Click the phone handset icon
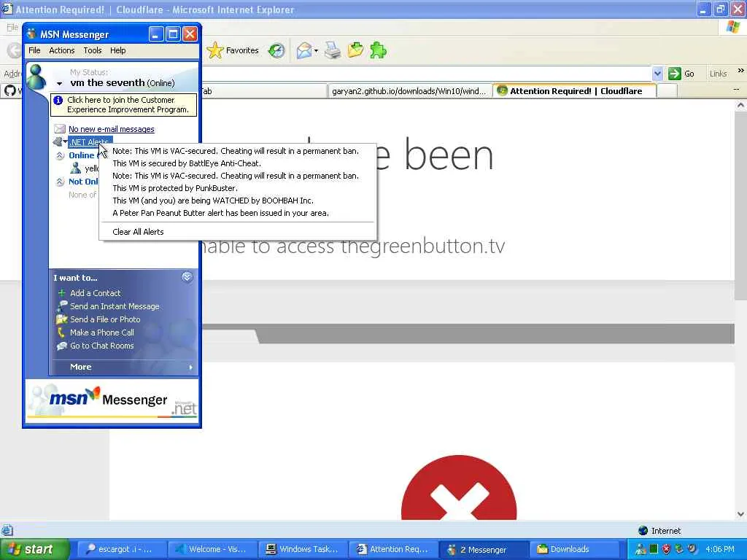The width and height of the screenshot is (747, 560). tap(61, 332)
